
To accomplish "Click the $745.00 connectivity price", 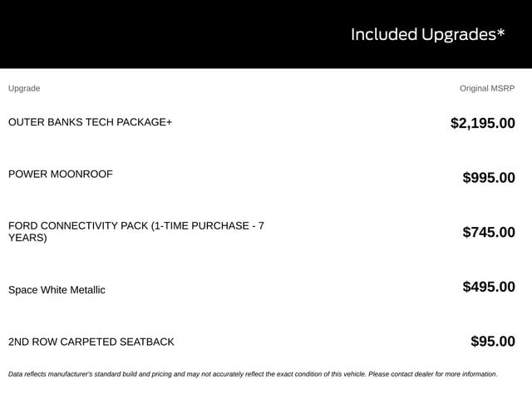I will [489, 233].
